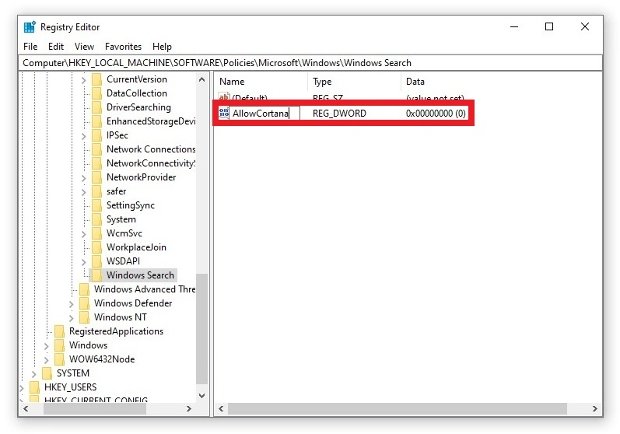
Task: Click values pane horizontal scrollbar thumb
Action: coord(397,409)
